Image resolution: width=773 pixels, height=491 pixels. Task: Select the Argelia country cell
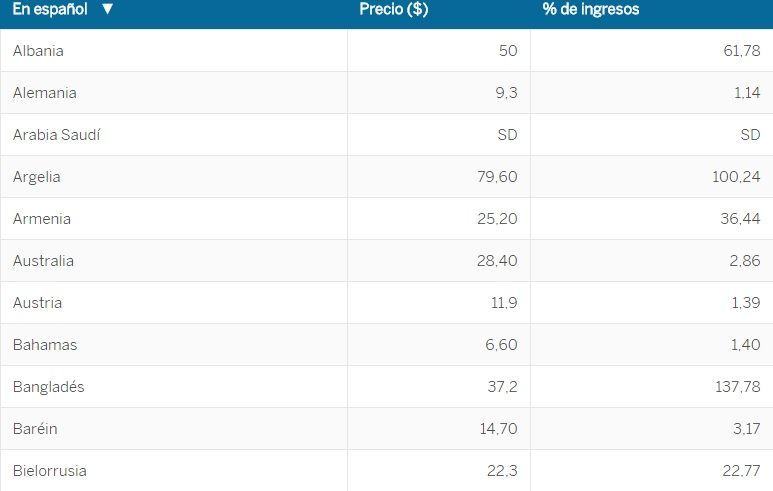37,177
